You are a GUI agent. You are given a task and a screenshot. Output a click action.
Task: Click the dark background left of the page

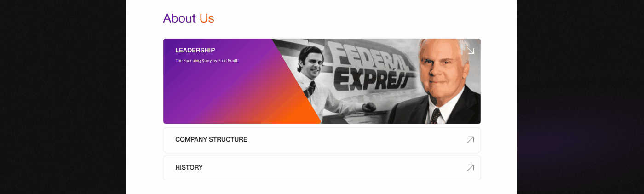point(63,97)
